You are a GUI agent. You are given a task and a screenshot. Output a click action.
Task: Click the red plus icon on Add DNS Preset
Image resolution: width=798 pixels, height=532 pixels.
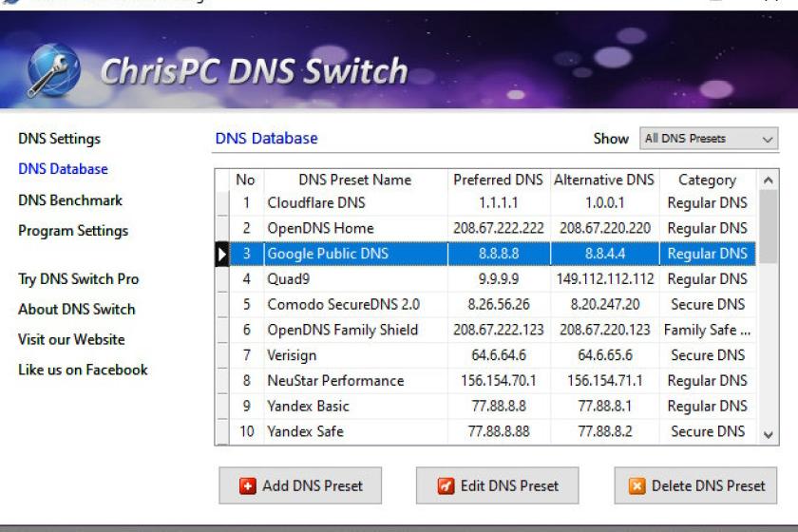(247, 486)
